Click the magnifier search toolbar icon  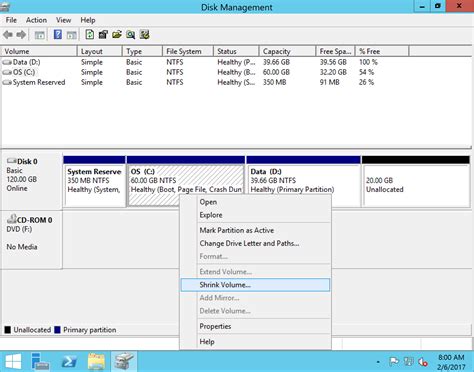click(130, 34)
